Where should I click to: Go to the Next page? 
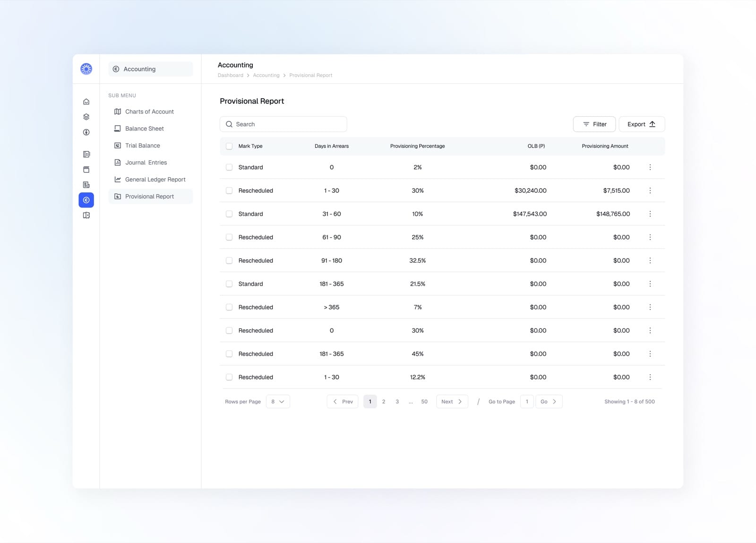pos(452,402)
